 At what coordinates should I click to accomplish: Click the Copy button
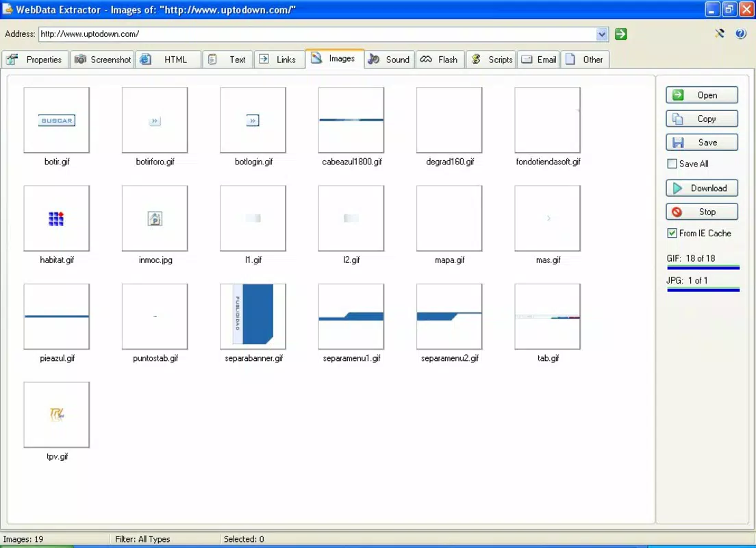(701, 119)
